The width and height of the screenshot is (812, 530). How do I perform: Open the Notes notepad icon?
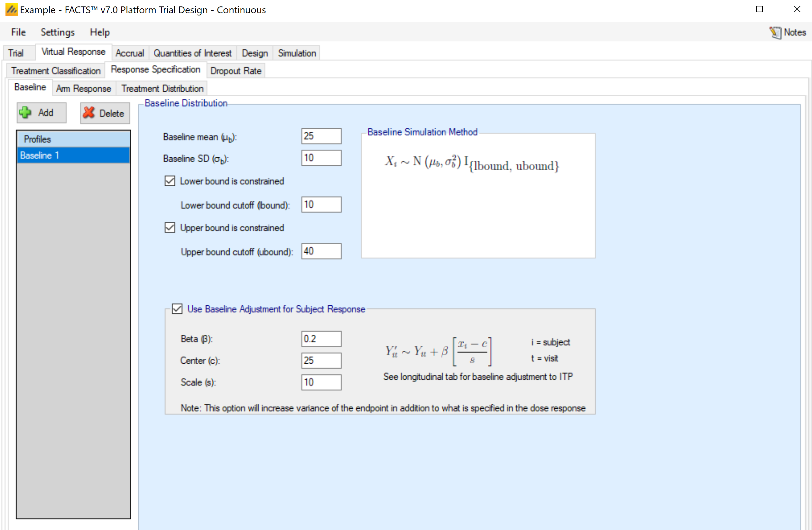pos(775,33)
